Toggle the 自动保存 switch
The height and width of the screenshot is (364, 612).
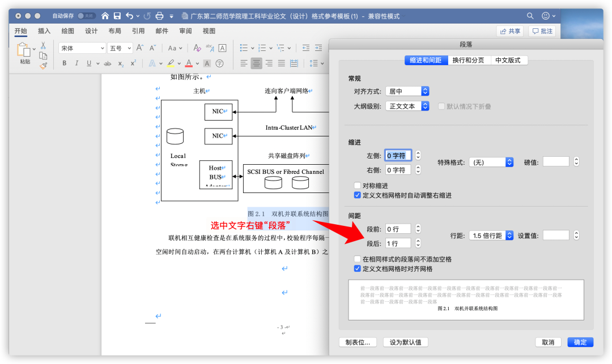click(87, 16)
